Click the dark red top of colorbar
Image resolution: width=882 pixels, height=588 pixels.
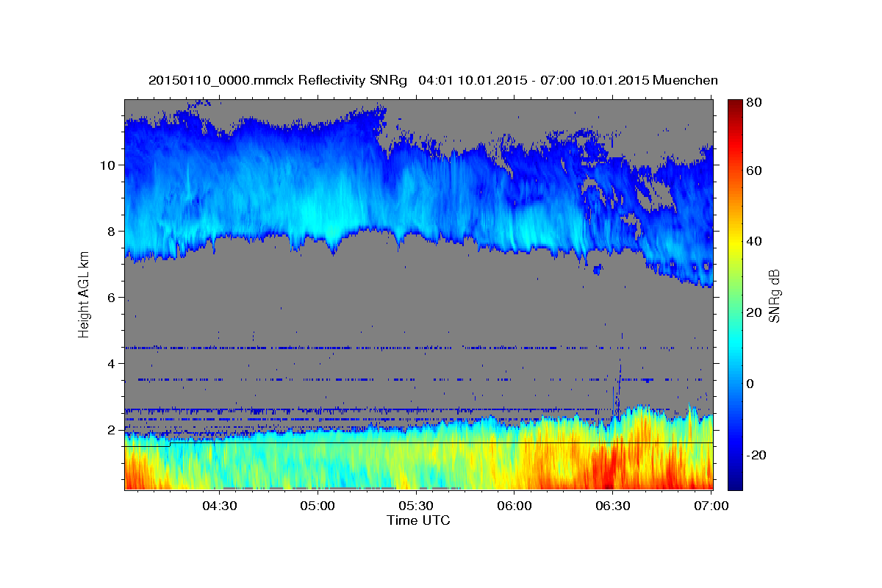(734, 104)
